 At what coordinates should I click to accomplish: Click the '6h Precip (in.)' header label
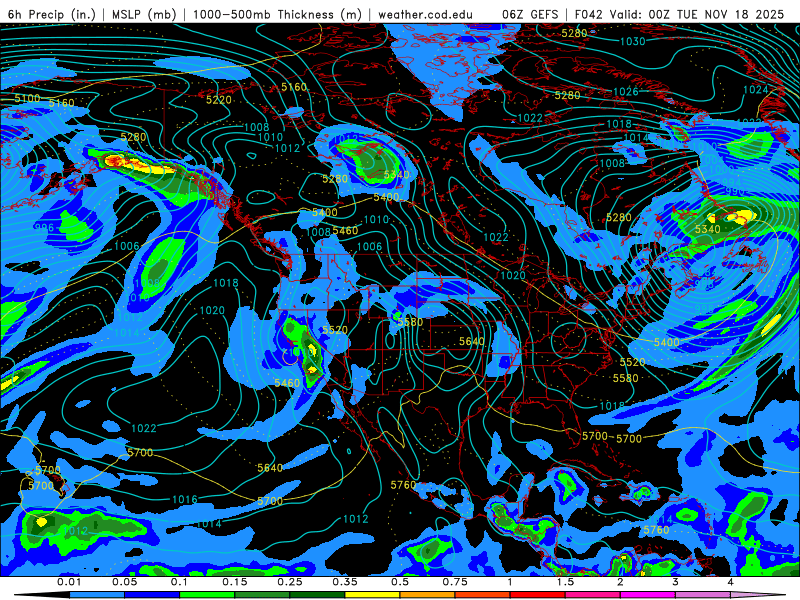52,14
